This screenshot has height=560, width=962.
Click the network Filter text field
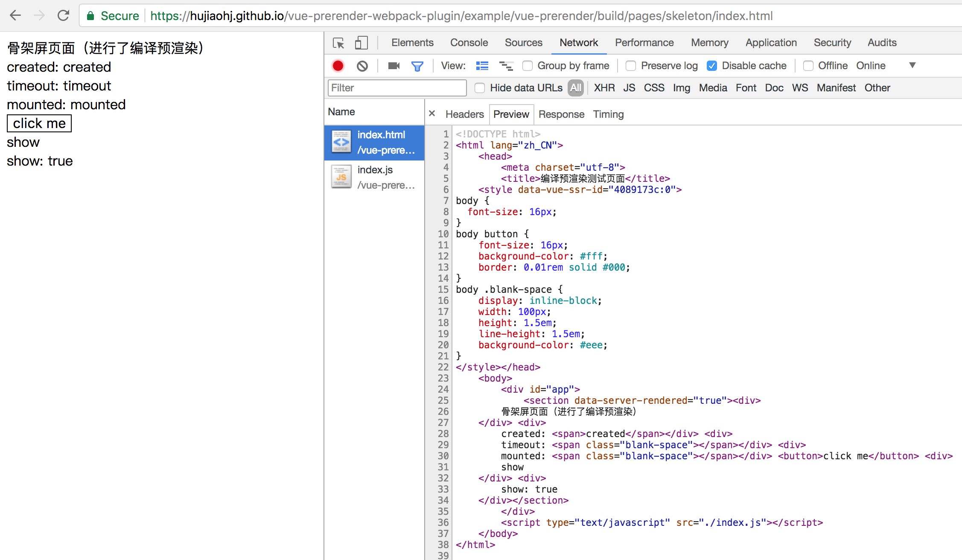(397, 88)
